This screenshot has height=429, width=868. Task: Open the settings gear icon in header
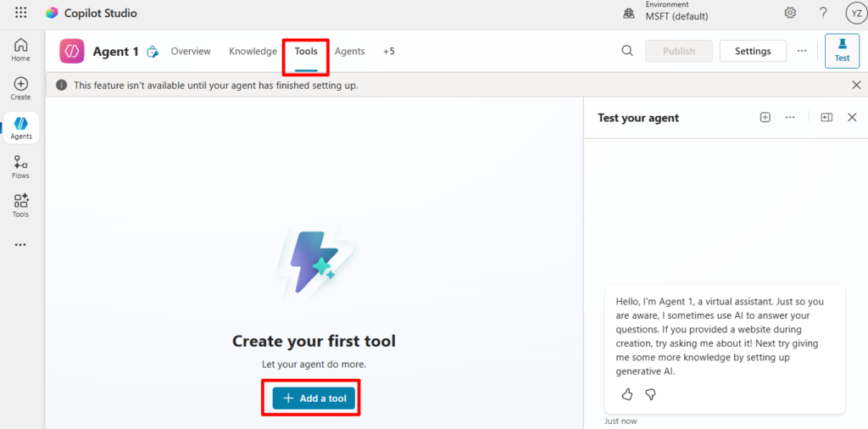click(790, 13)
